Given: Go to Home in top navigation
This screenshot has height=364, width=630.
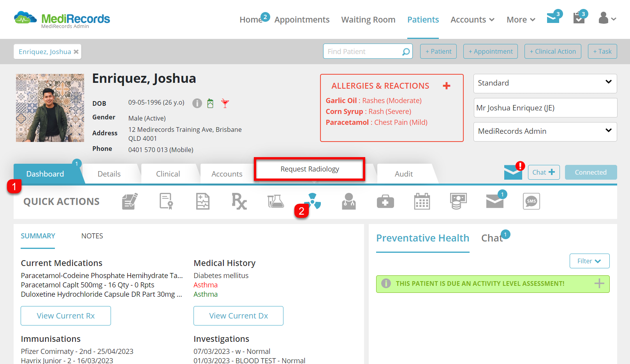Looking at the screenshot, I should point(251,19).
